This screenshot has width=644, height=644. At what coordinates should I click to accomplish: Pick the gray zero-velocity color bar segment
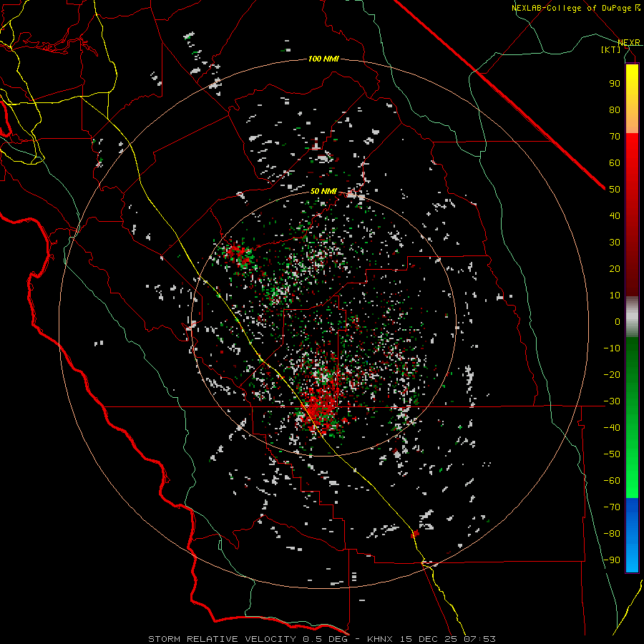click(632, 316)
